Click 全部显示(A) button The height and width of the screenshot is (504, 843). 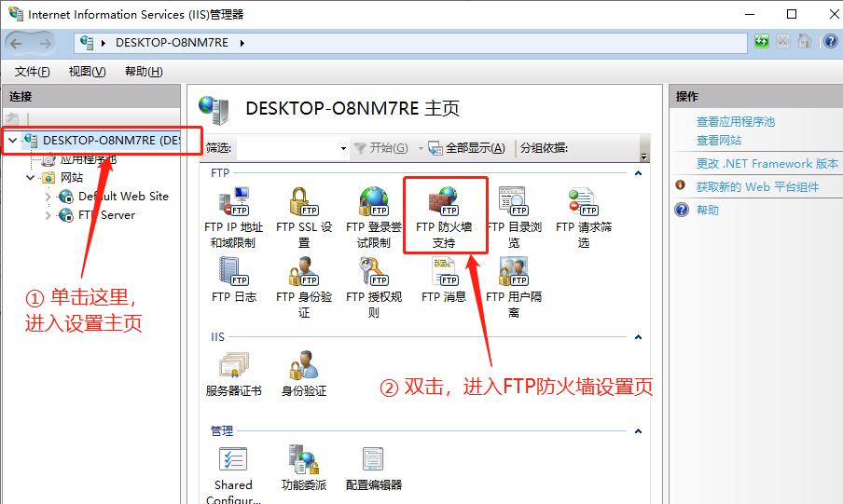(466, 148)
